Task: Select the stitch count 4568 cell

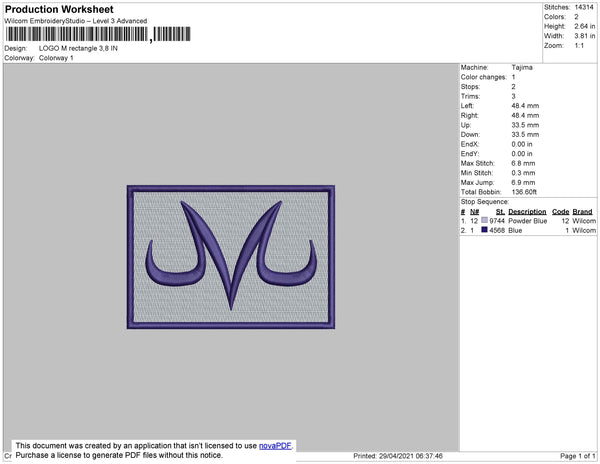Action: coord(497,230)
